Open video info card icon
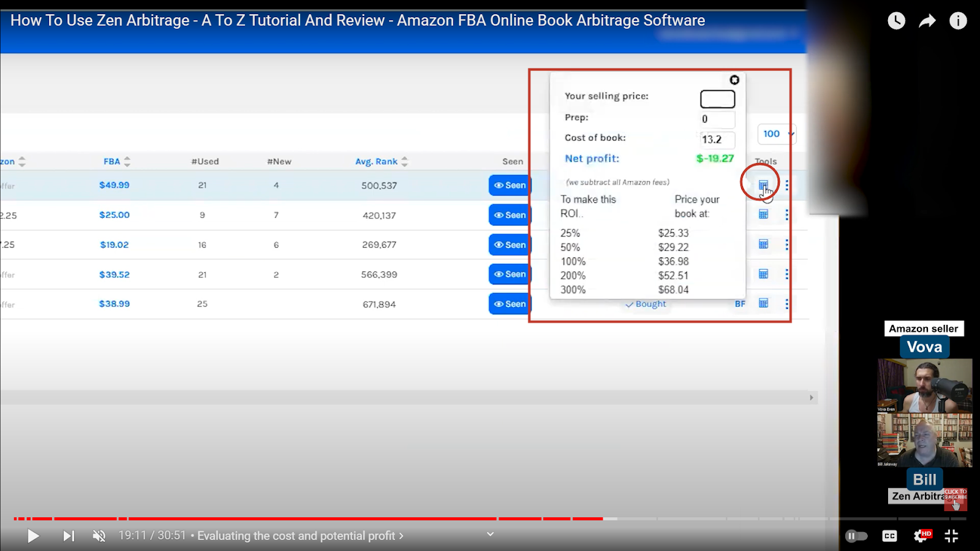This screenshot has height=551, width=980. click(958, 21)
